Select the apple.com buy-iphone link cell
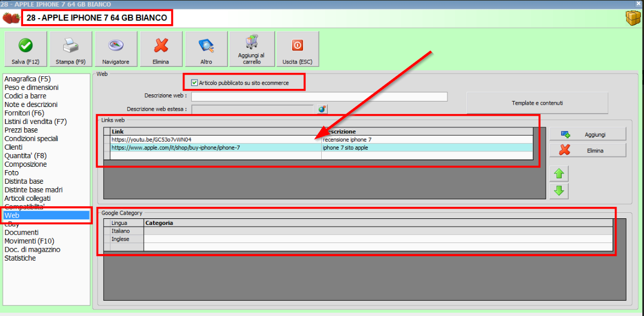644x316 pixels. click(216, 148)
